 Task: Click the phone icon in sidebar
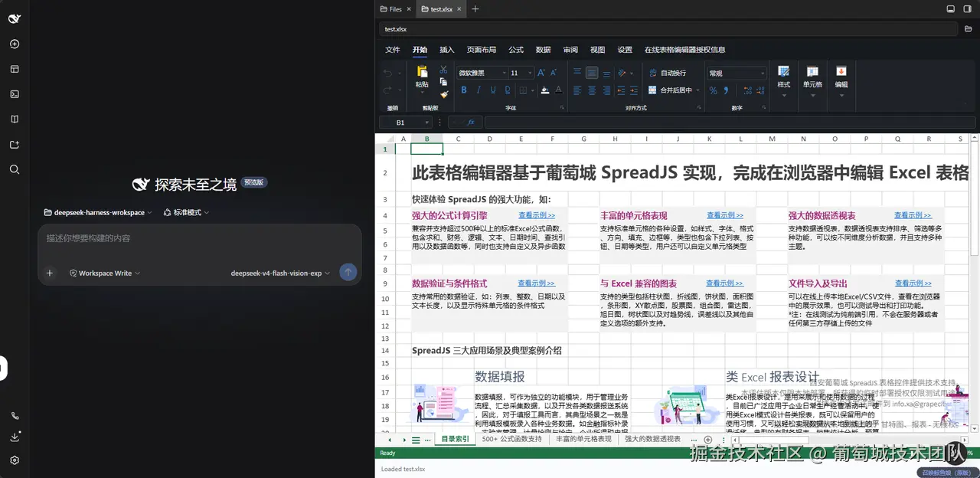[x=15, y=416]
